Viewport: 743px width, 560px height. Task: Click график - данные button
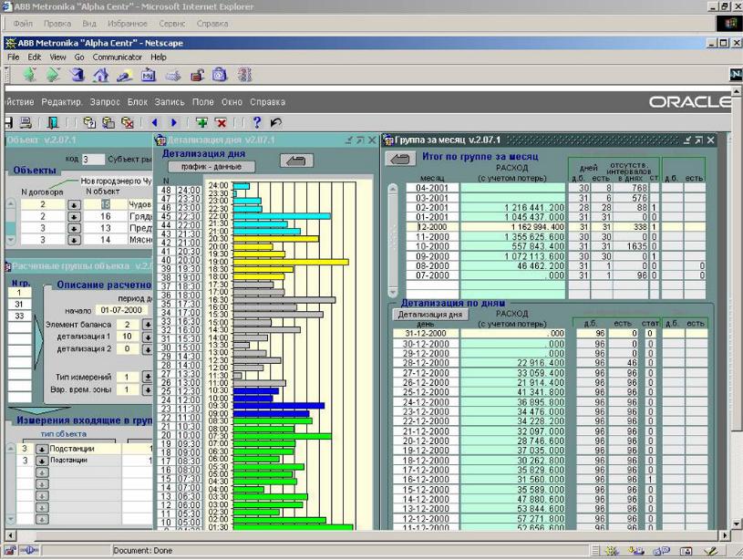point(212,167)
